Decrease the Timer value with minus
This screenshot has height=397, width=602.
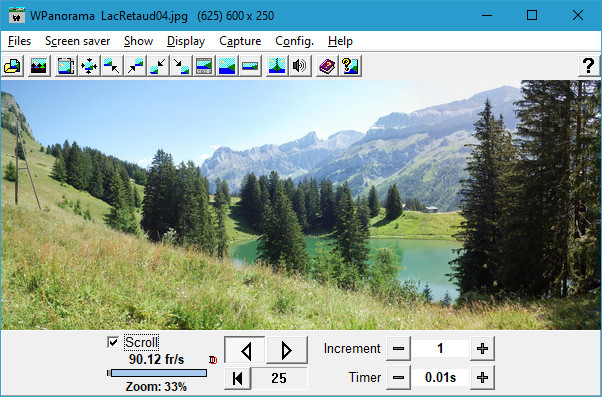[x=398, y=377]
